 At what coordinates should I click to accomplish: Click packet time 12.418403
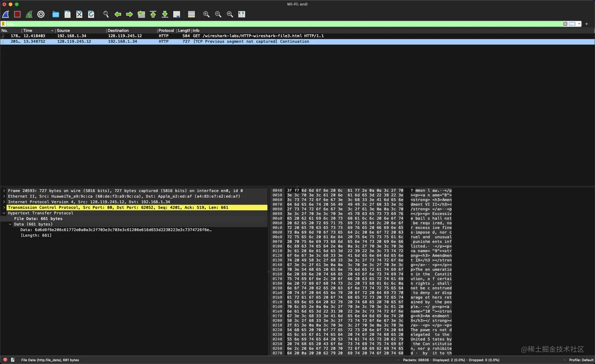pos(34,36)
